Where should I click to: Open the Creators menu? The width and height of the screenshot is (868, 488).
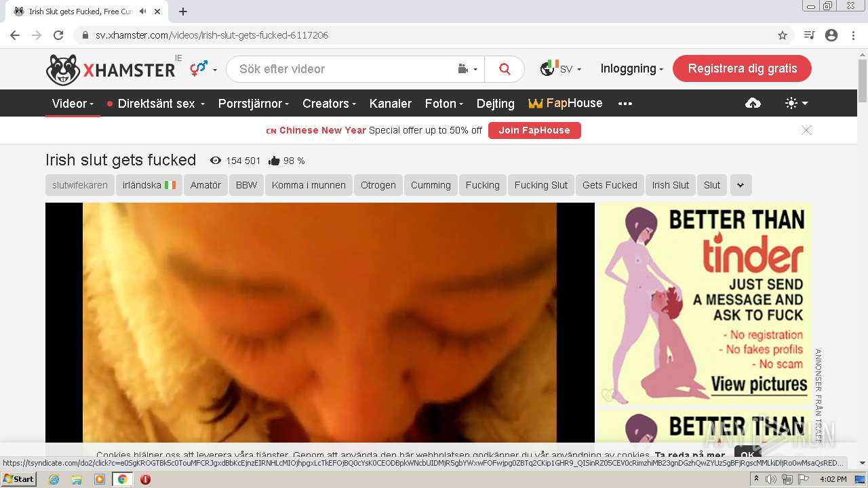(x=329, y=104)
